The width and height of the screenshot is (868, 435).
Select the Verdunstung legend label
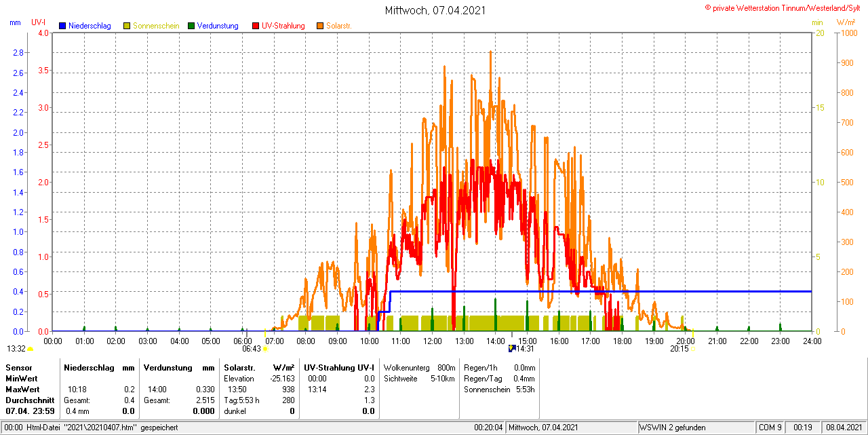point(218,26)
